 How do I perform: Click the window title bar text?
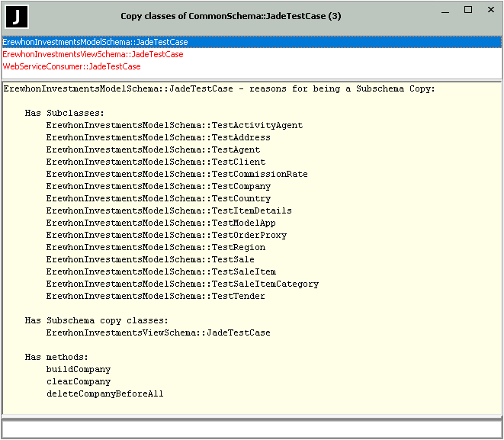(230, 17)
